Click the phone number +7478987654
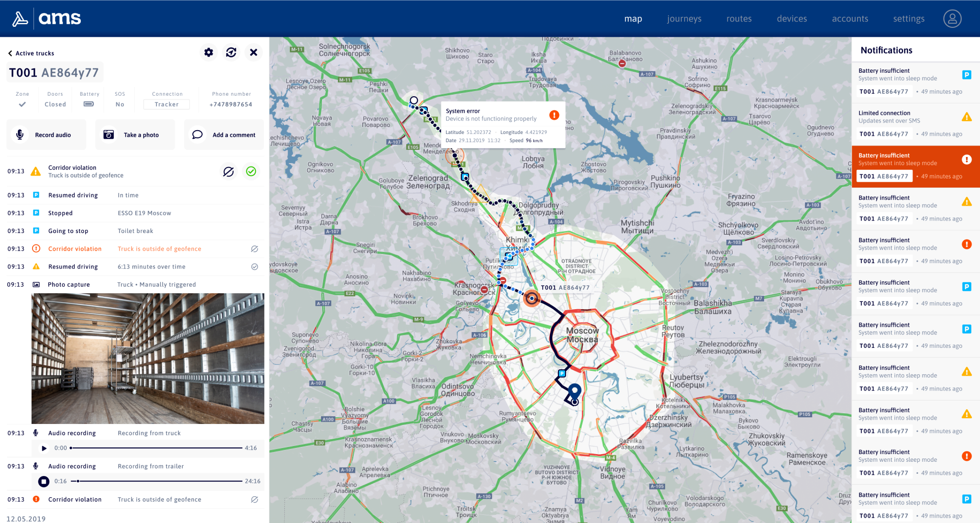The image size is (980, 523). tap(231, 104)
